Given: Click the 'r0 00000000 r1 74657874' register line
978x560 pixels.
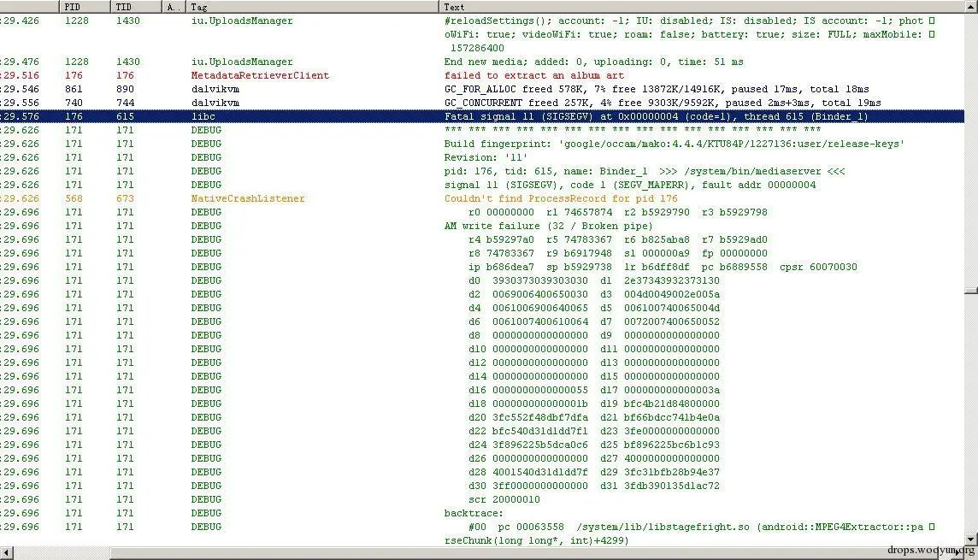Looking at the screenshot, I should [x=617, y=213].
